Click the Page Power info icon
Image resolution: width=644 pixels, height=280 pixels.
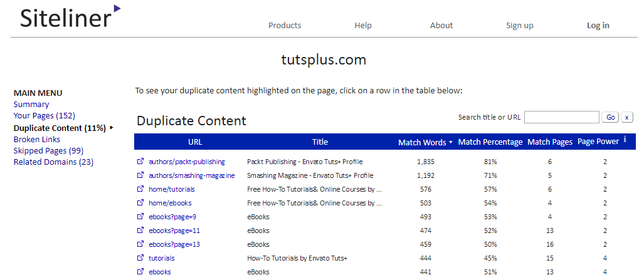tap(625, 140)
